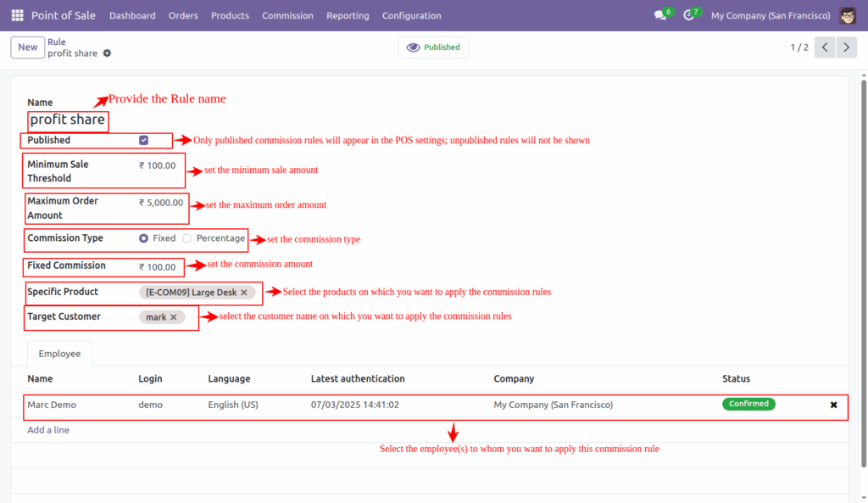Viewport: 868px width, 503px height.
Task: Uncheck the Published checkbox
Action: click(x=143, y=139)
